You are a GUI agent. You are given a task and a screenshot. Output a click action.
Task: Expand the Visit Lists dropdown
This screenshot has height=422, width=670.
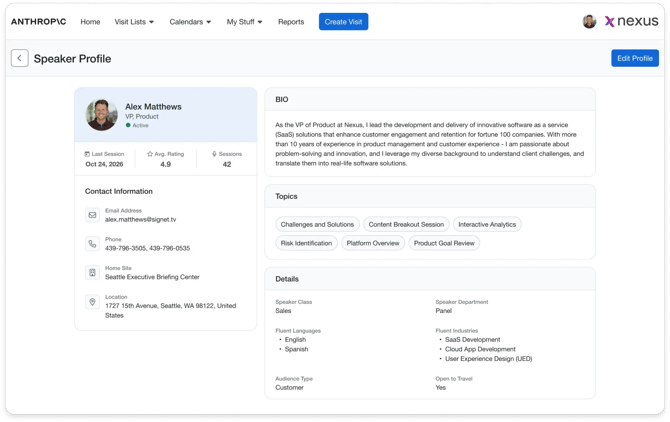pos(134,21)
